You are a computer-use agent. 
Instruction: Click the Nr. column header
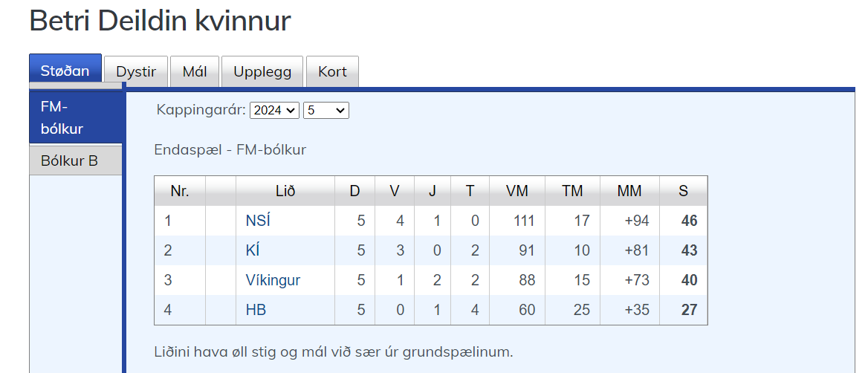click(x=179, y=191)
